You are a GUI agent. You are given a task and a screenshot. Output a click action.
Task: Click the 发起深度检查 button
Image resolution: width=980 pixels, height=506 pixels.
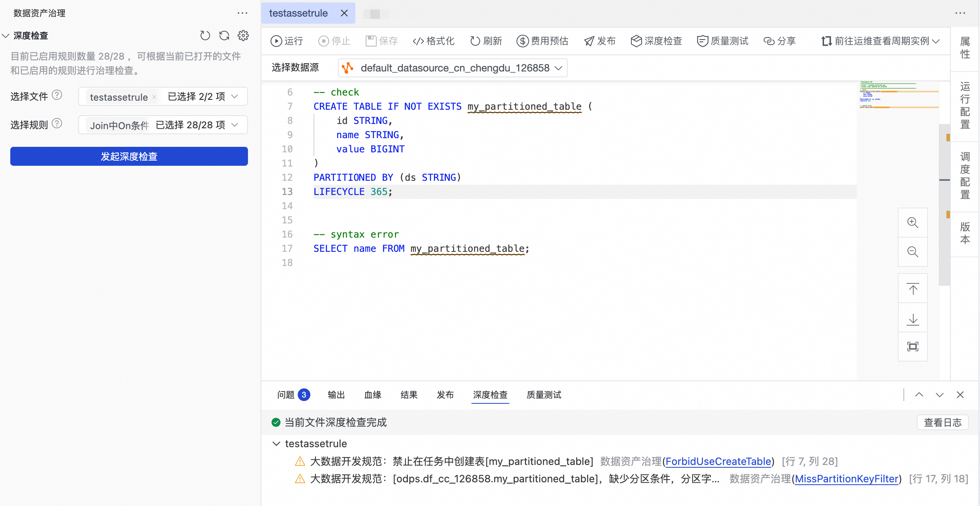click(x=129, y=156)
